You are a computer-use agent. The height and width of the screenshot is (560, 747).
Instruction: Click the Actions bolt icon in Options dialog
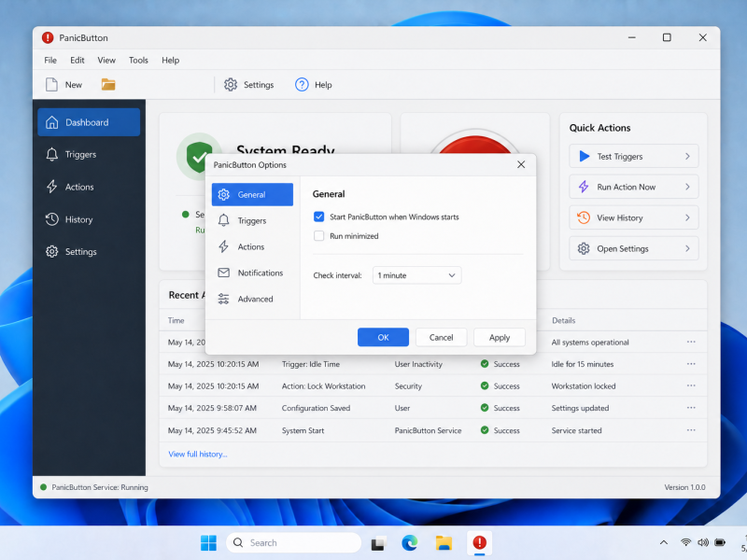point(223,246)
